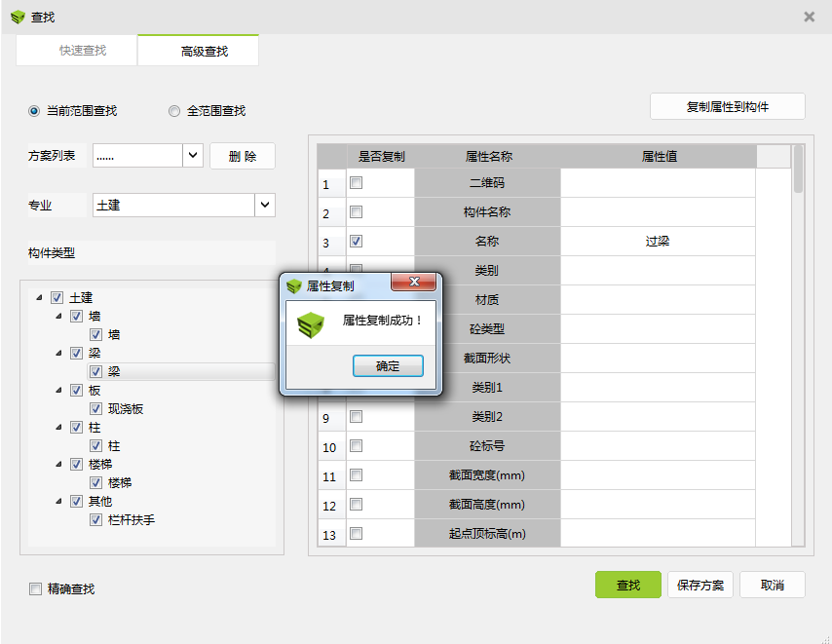Click the 截面形状 property name cell

(488, 359)
